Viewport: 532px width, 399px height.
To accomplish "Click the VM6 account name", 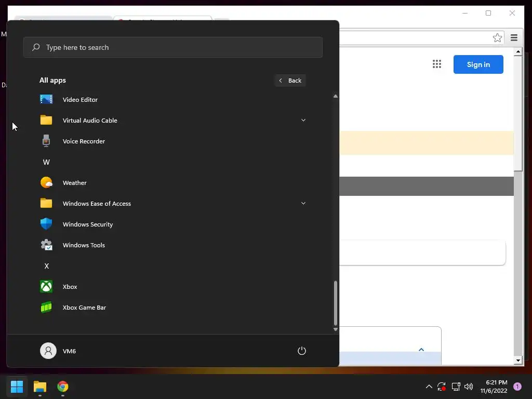I will pyautogui.click(x=69, y=351).
